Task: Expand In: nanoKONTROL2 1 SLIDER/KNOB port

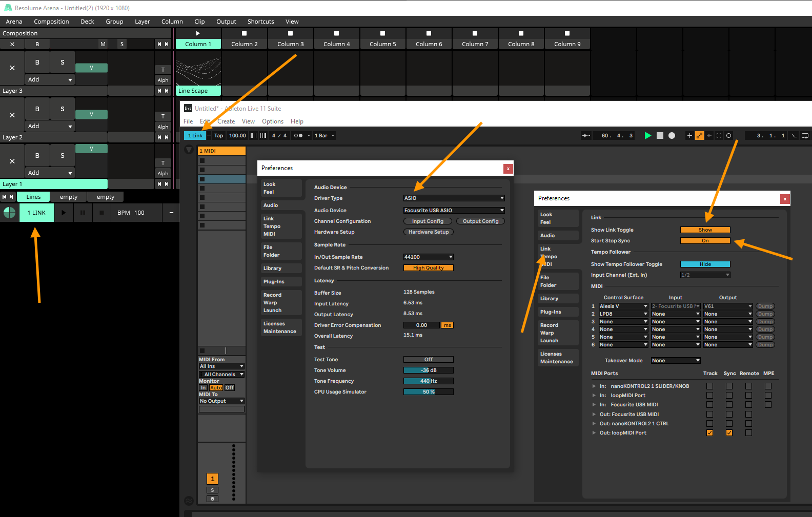Action: point(594,386)
